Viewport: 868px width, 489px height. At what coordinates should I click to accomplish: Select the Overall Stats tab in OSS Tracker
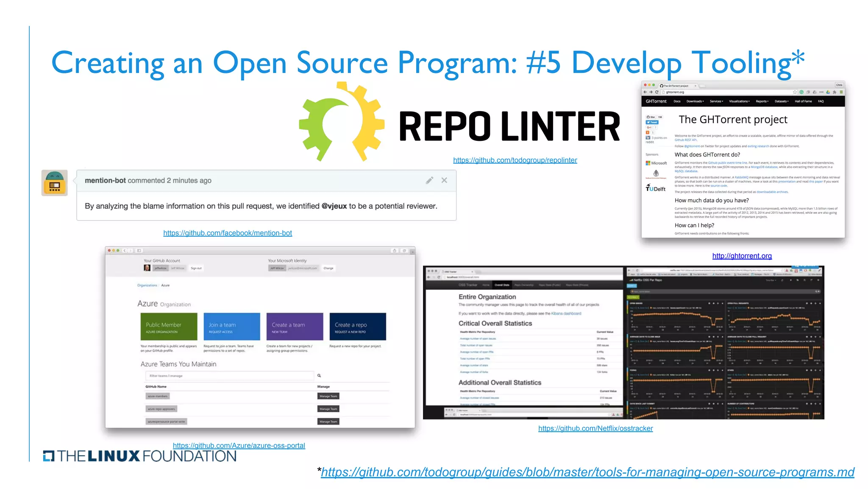coord(502,285)
